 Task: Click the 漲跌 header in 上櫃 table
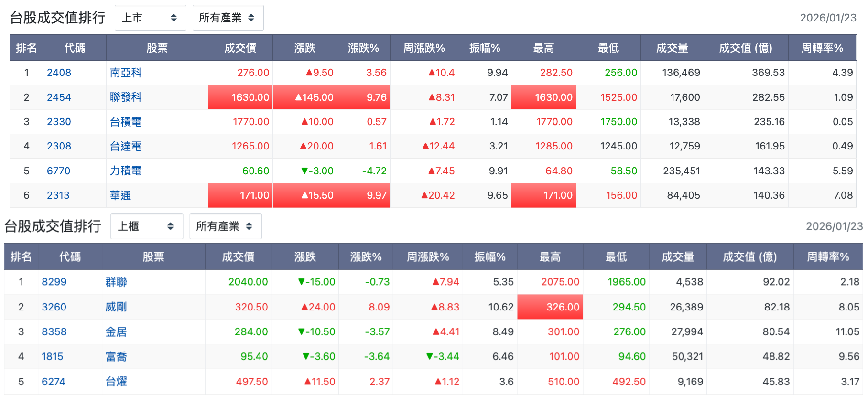click(305, 257)
